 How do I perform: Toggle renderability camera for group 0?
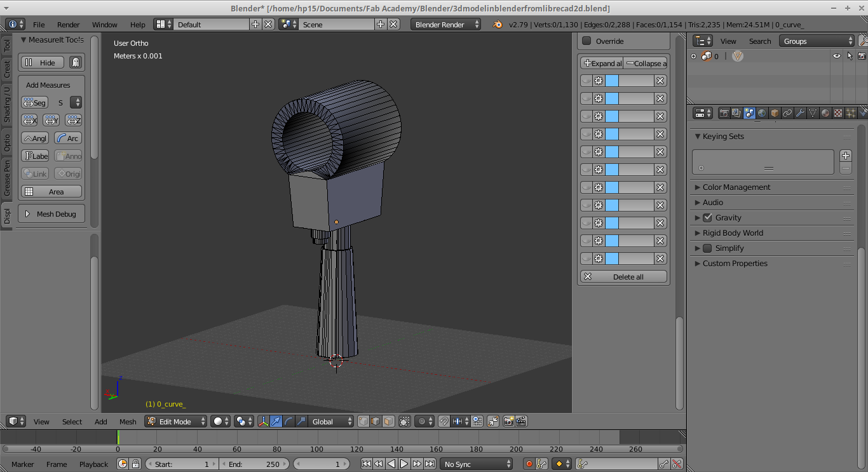click(862, 56)
